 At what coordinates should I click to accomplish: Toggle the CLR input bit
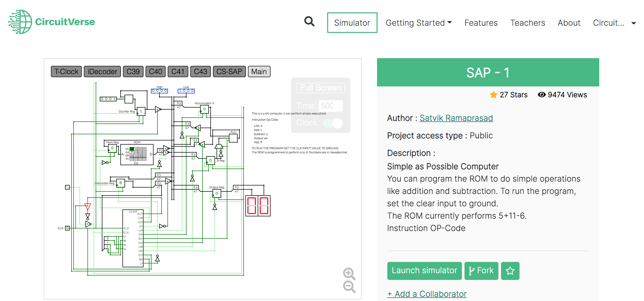tap(67, 228)
